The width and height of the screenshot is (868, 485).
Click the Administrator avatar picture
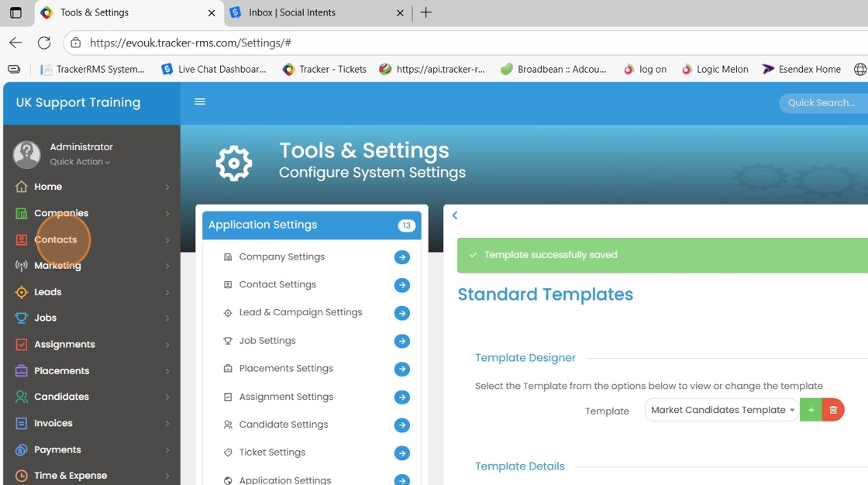[x=26, y=154]
